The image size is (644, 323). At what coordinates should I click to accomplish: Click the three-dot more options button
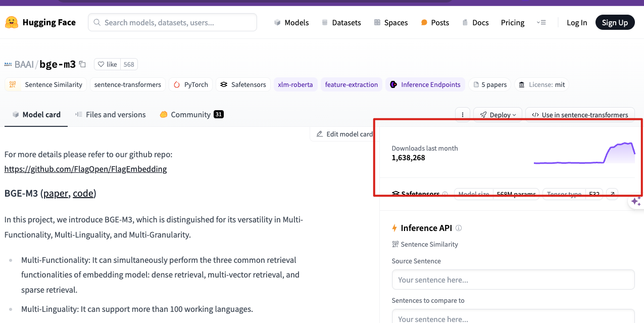[x=463, y=115]
